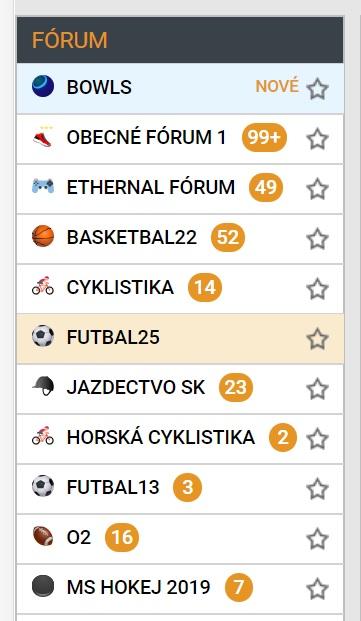Click the cyclist icon beside CYKLISTIKA
The height and width of the screenshot is (621, 361).
[43, 286]
